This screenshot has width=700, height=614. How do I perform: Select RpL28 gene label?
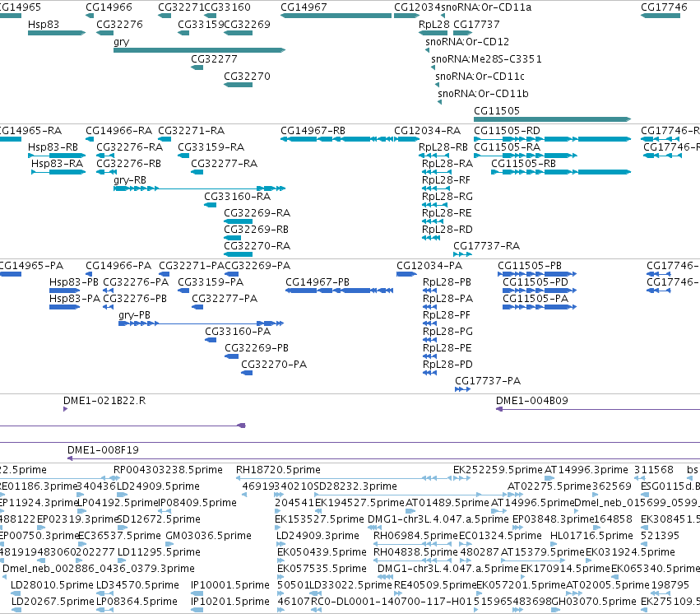tap(434, 25)
